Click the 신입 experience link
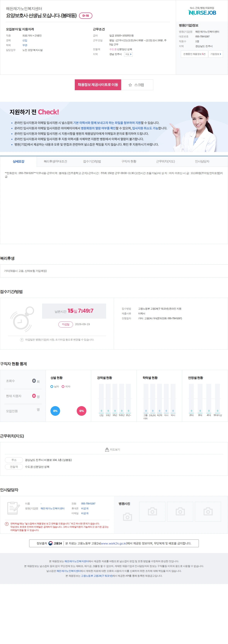This screenshot has width=228, height=644. (25, 40)
